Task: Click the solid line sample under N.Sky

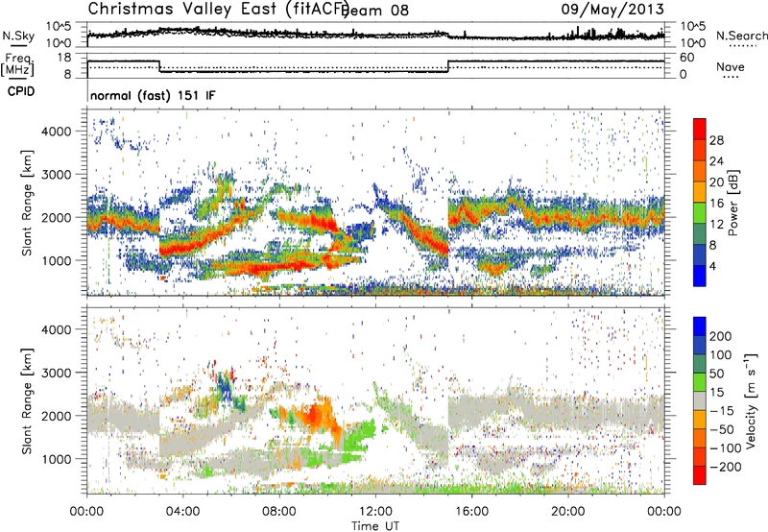Action: pos(18,45)
